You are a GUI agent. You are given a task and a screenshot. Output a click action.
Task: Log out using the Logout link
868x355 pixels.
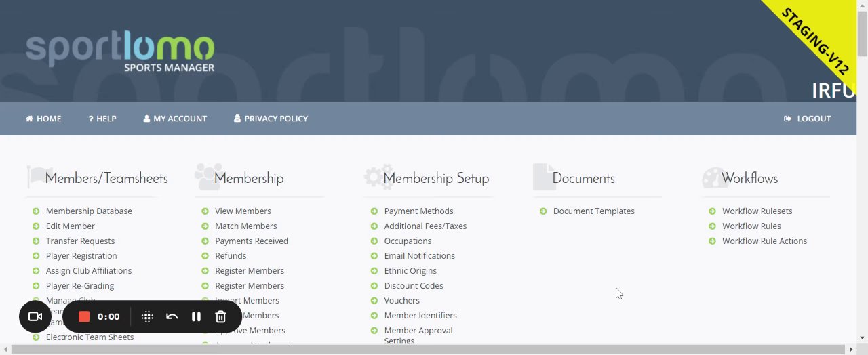click(807, 119)
